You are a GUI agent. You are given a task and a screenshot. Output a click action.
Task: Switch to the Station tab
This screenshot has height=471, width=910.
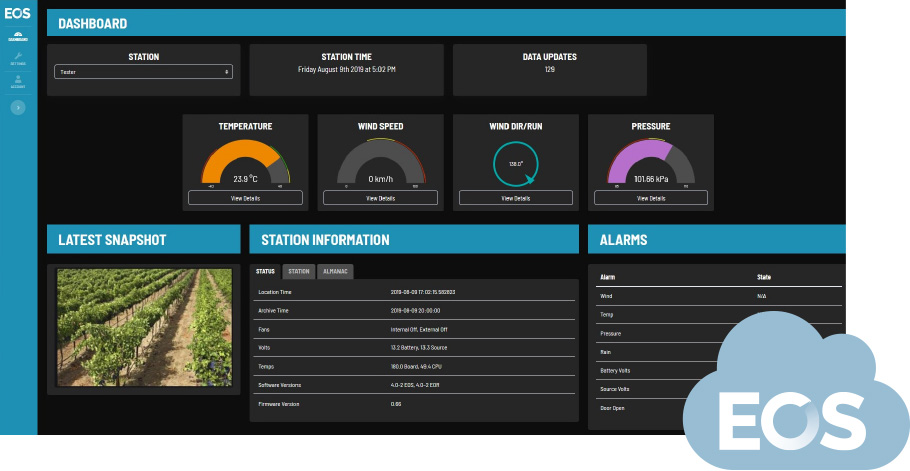tap(299, 271)
